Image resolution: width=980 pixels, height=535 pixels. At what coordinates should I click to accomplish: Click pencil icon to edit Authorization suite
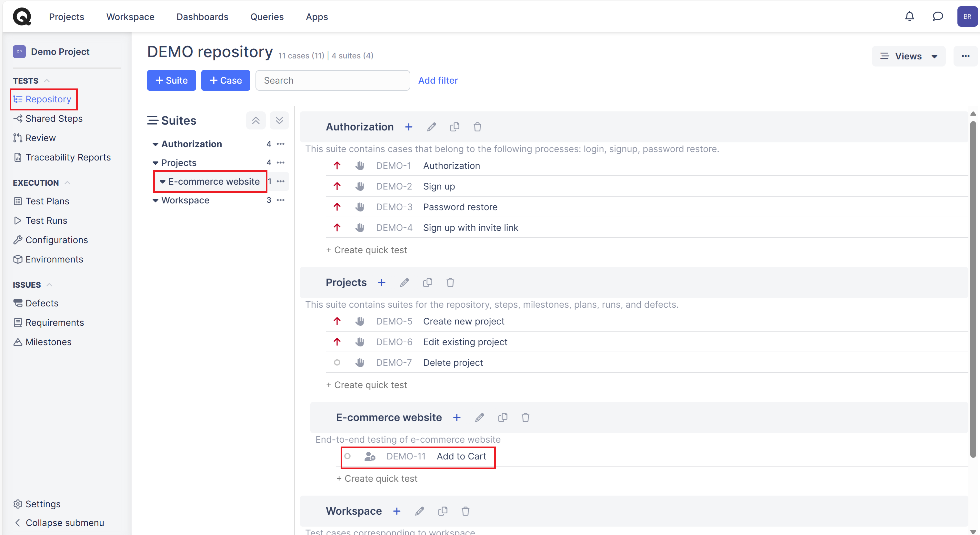[x=431, y=127]
